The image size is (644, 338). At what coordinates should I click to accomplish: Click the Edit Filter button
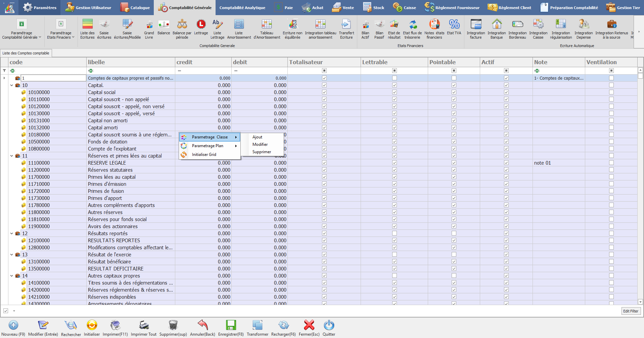click(631, 311)
